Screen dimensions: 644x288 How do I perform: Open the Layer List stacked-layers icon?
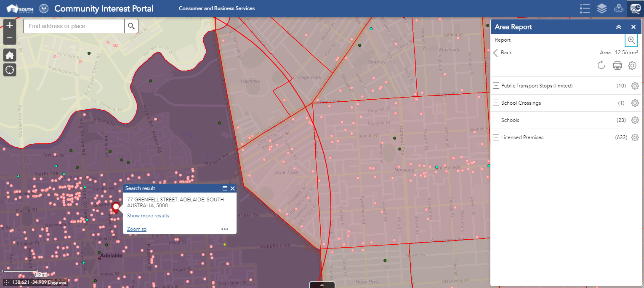[602, 8]
